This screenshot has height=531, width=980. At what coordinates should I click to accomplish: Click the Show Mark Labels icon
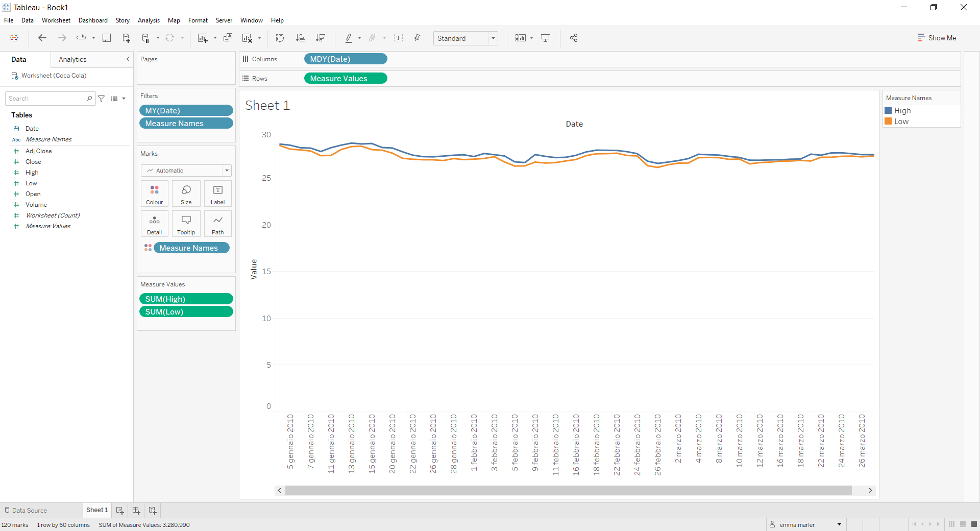tap(399, 38)
